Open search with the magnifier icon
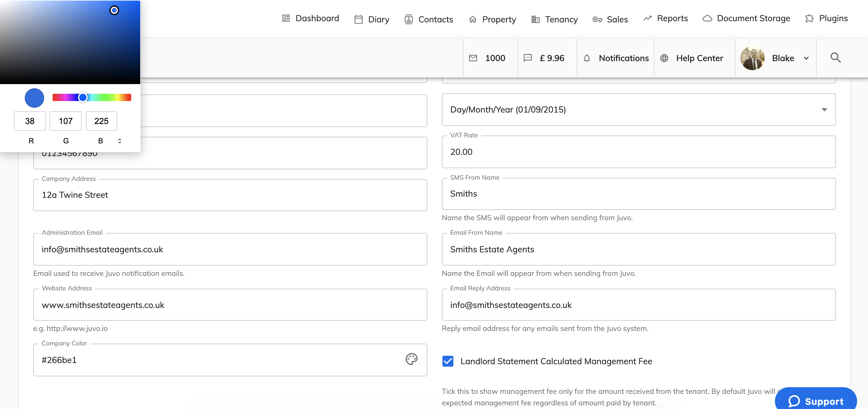 point(835,58)
